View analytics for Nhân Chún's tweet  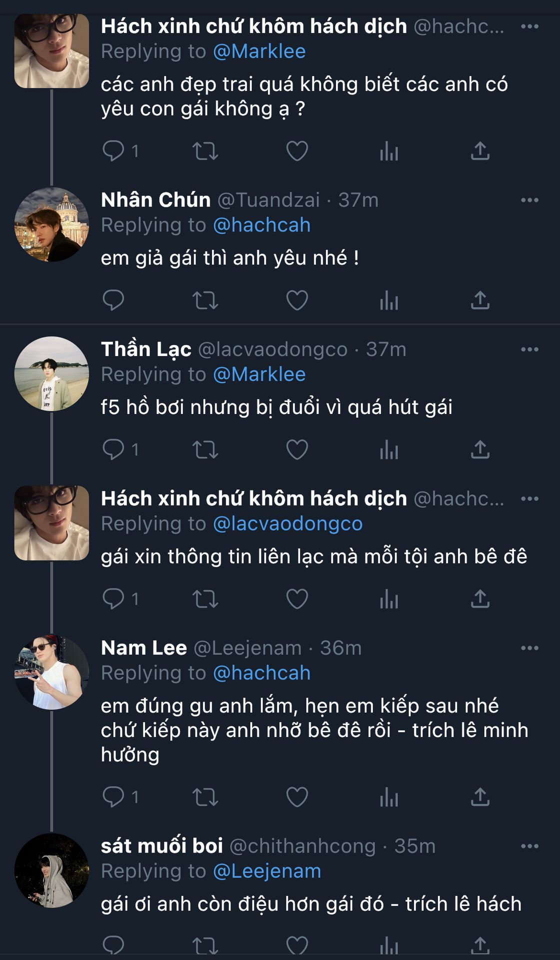pos(388,300)
